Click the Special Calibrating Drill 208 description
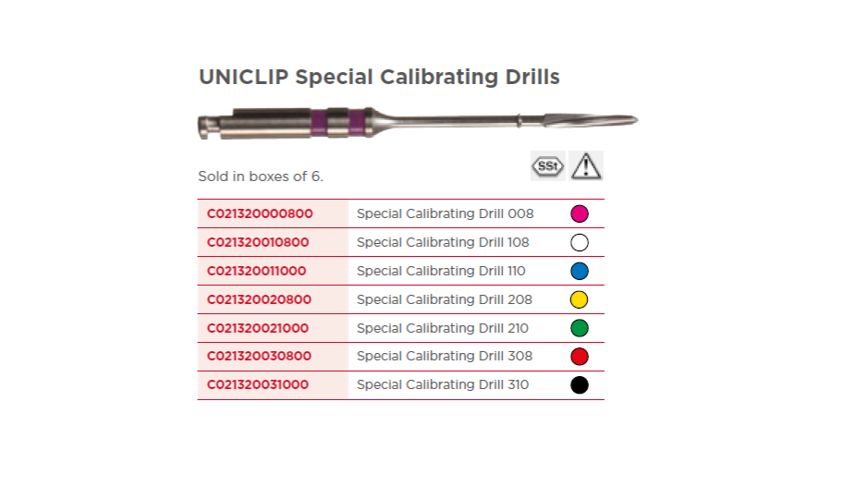Viewport: 868px width, 487px height. (x=445, y=299)
